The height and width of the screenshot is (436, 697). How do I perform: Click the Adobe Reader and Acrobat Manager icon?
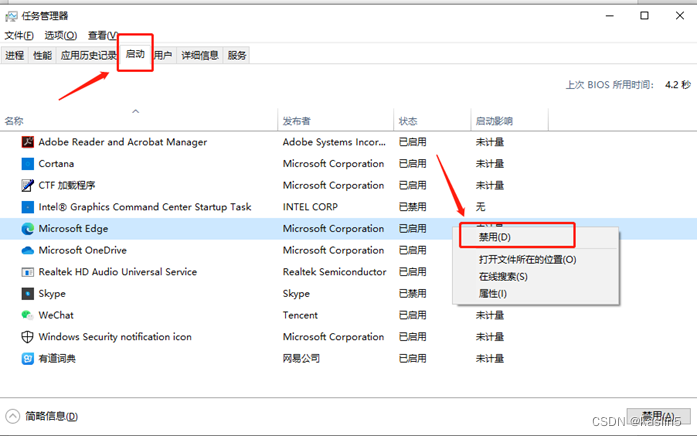coord(28,142)
